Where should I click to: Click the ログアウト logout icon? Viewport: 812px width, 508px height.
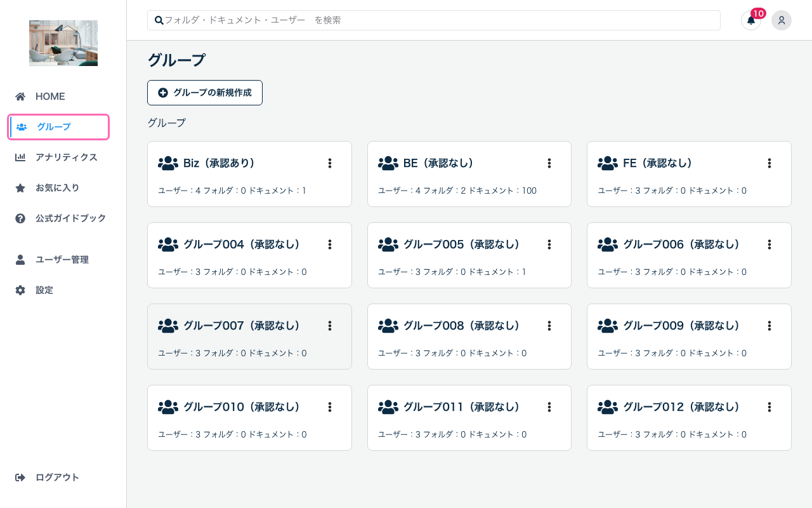20,477
